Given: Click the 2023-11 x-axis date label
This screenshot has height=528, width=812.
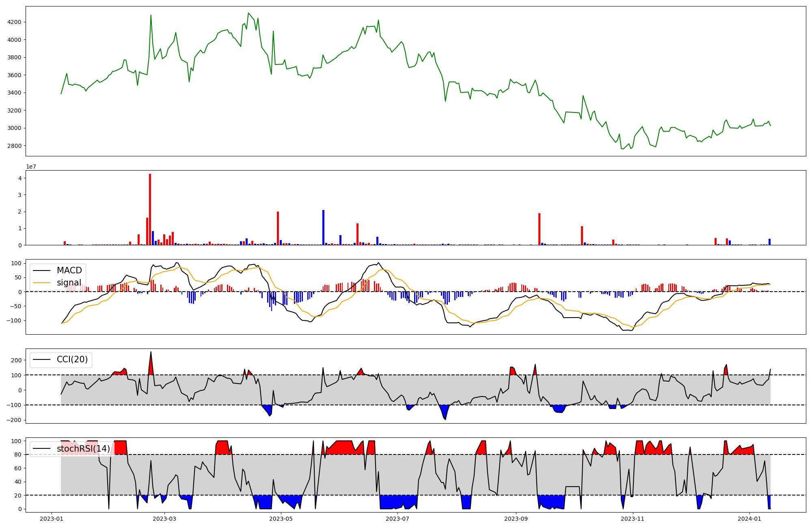Looking at the screenshot, I should 633,519.
